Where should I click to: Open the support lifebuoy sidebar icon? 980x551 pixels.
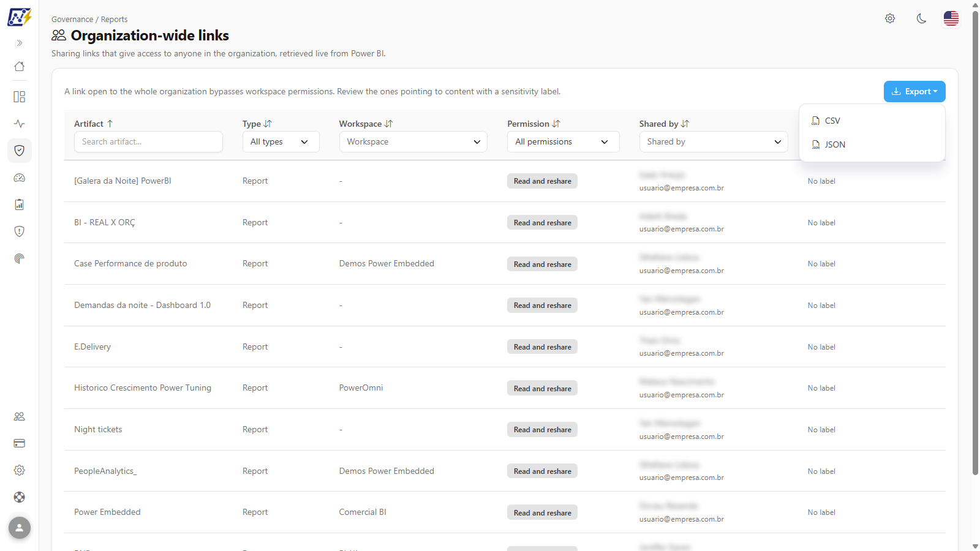point(20,497)
